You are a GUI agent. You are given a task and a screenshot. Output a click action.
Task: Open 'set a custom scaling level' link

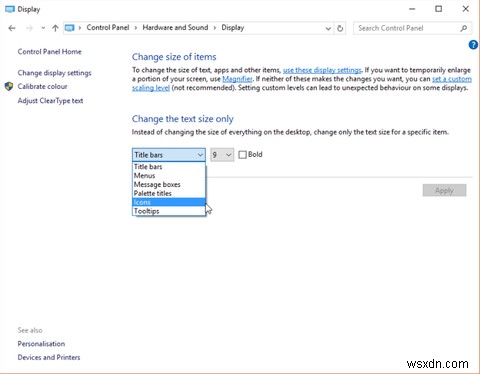(452, 79)
